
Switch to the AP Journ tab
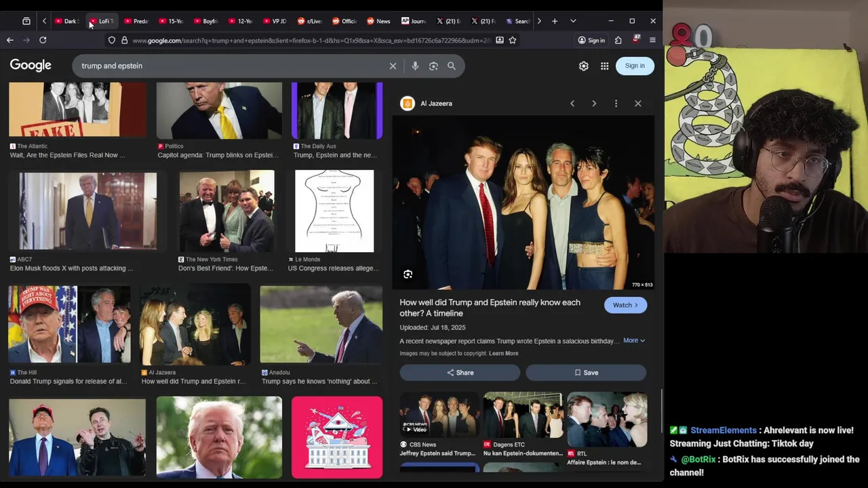(414, 21)
